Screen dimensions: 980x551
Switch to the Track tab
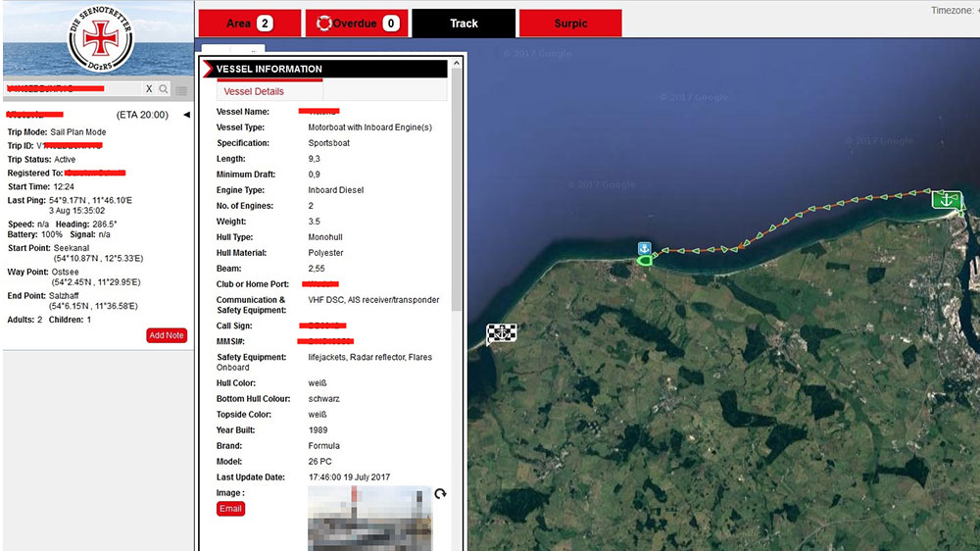(x=464, y=24)
